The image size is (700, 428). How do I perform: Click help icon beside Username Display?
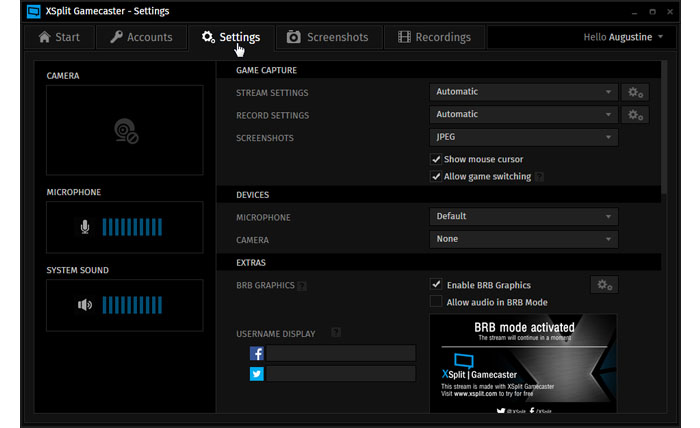coord(336,332)
